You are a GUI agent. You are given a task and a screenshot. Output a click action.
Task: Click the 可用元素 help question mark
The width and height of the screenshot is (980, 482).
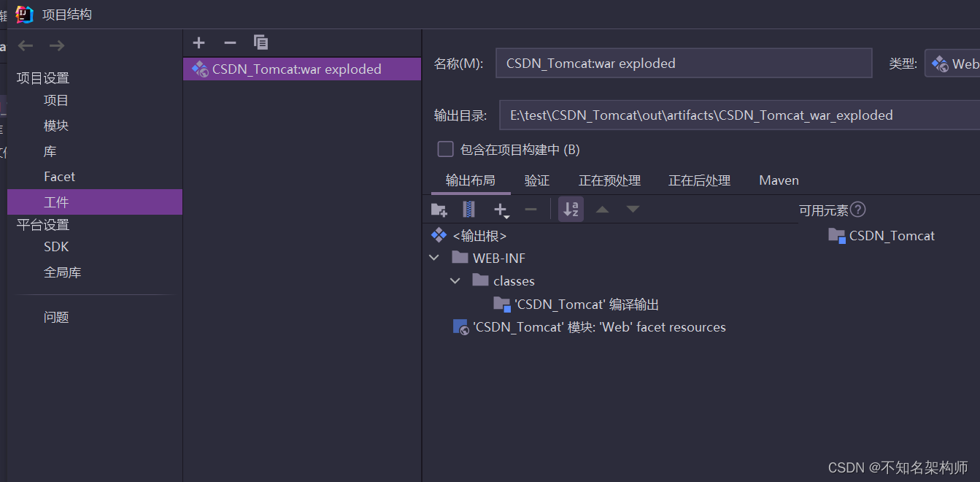click(858, 210)
